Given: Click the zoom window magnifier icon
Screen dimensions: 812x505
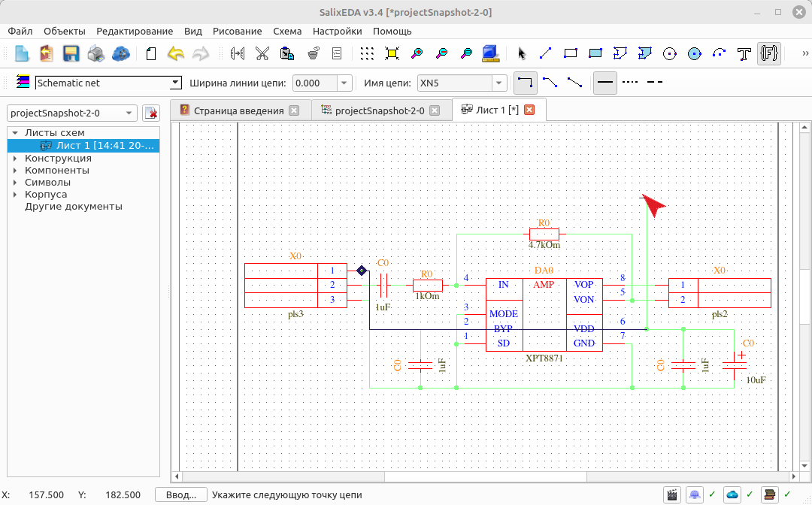Looking at the screenshot, I should point(466,53).
